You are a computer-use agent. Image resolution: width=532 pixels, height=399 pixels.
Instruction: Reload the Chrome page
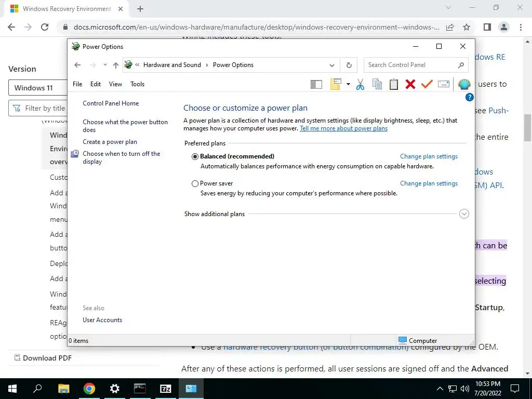[45, 27]
